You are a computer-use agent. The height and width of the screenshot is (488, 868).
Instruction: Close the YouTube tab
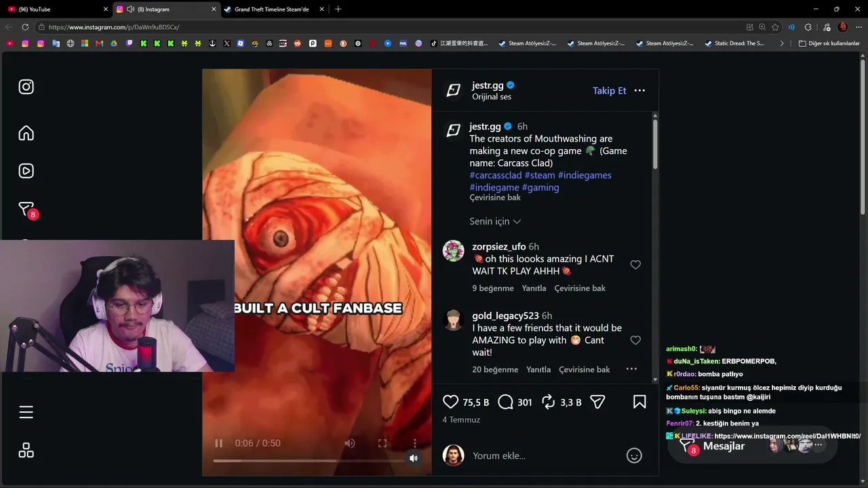[x=105, y=9]
